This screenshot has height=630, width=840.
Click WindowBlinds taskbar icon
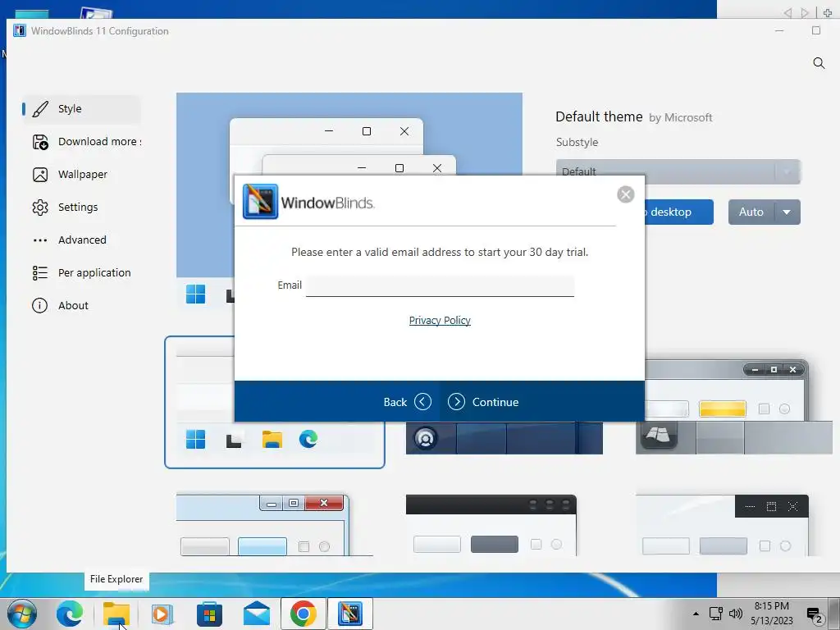349,614
